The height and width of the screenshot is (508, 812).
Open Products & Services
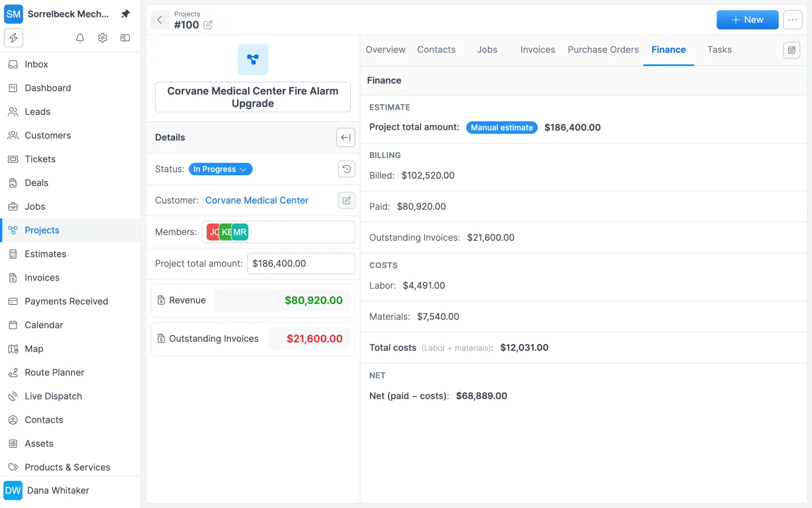click(x=71, y=467)
